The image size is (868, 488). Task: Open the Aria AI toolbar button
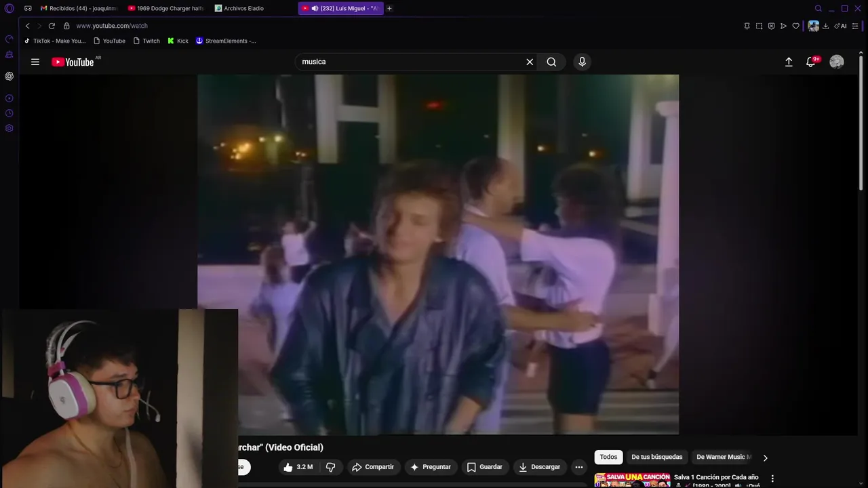tap(841, 26)
